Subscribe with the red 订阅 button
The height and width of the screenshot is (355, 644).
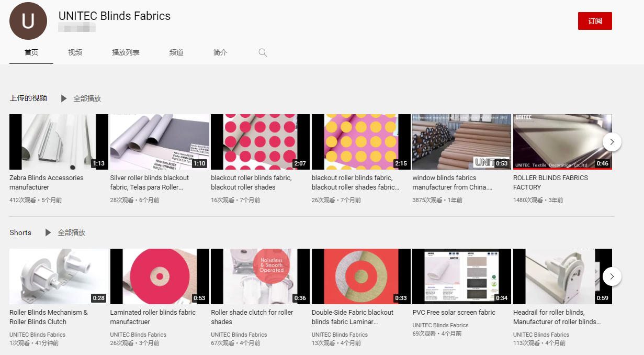coord(594,21)
